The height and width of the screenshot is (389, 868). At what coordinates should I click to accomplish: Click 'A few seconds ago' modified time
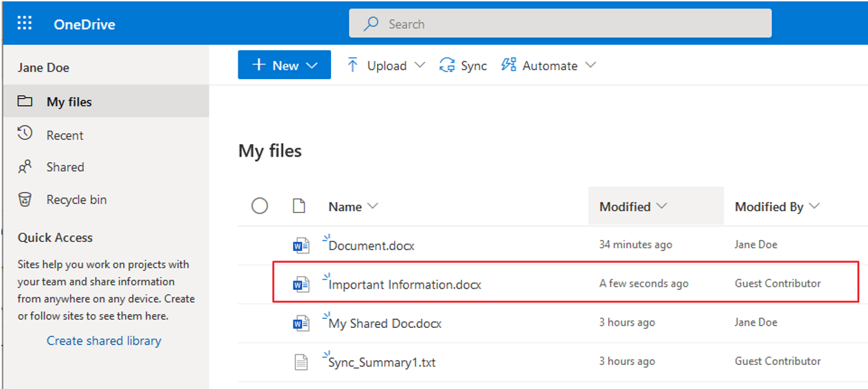coord(643,283)
